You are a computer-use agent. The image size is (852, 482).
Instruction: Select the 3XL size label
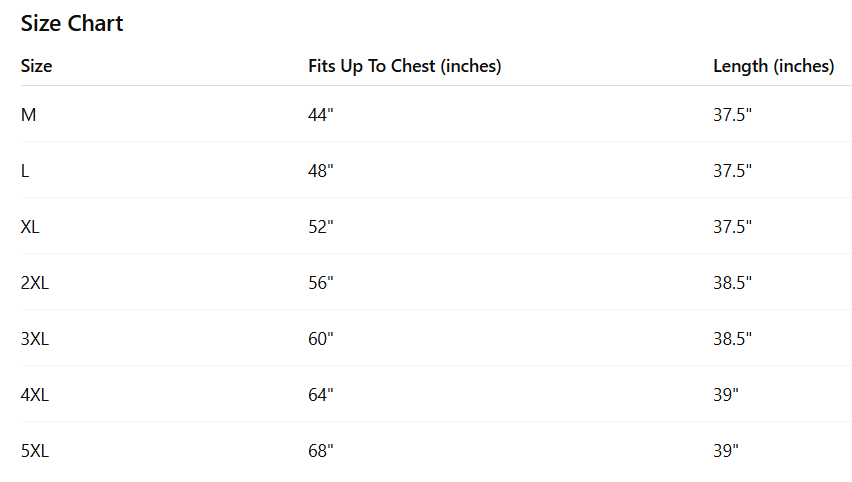coord(35,339)
